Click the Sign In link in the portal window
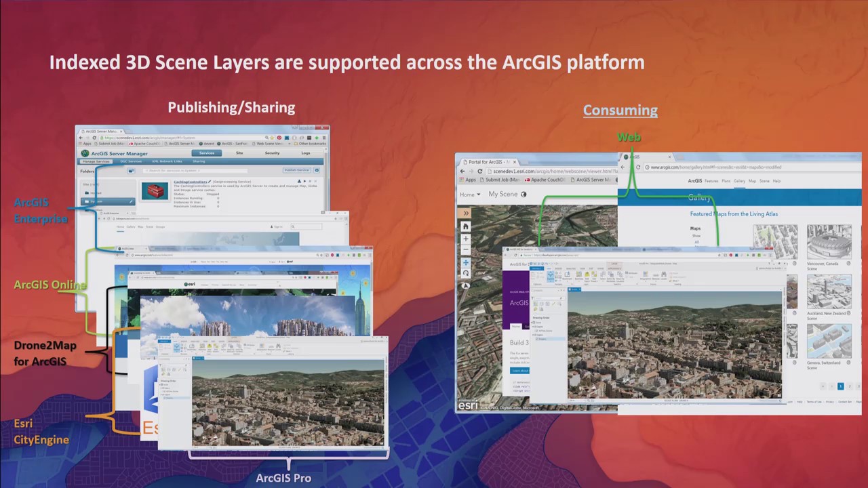Image resolution: width=868 pixels, height=488 pixels. (x=277, y=226)
